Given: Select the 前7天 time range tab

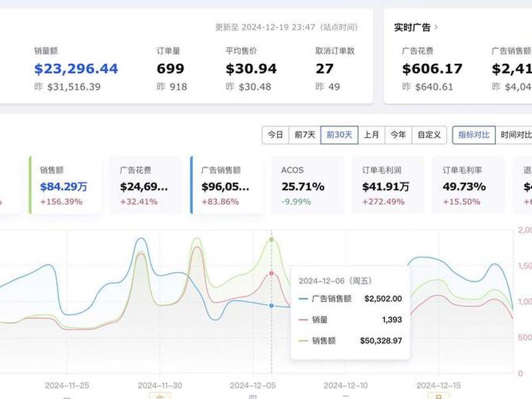Looking at the screenshot, I should point(305,135).
